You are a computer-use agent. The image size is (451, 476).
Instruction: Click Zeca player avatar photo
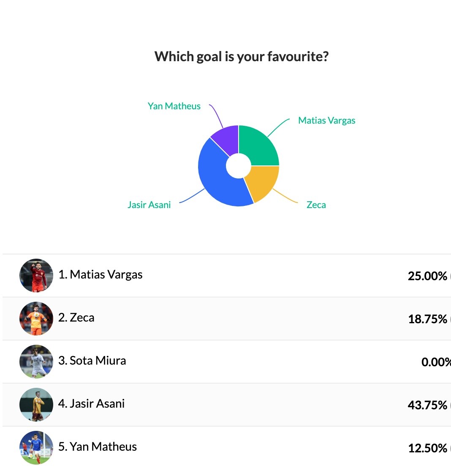[x=36, y=319]
